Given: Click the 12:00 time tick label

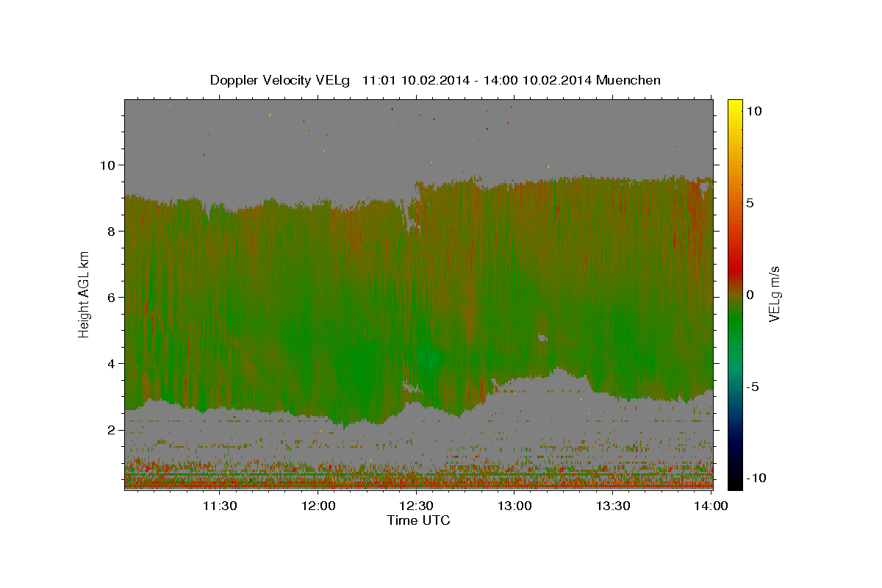Looking at the screenshot, I should (318, 506).
